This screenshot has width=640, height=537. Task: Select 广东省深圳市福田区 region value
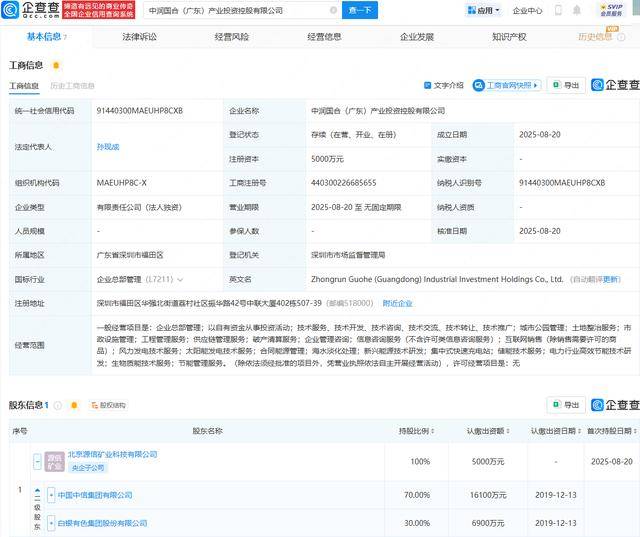click(x=130, y=255)
